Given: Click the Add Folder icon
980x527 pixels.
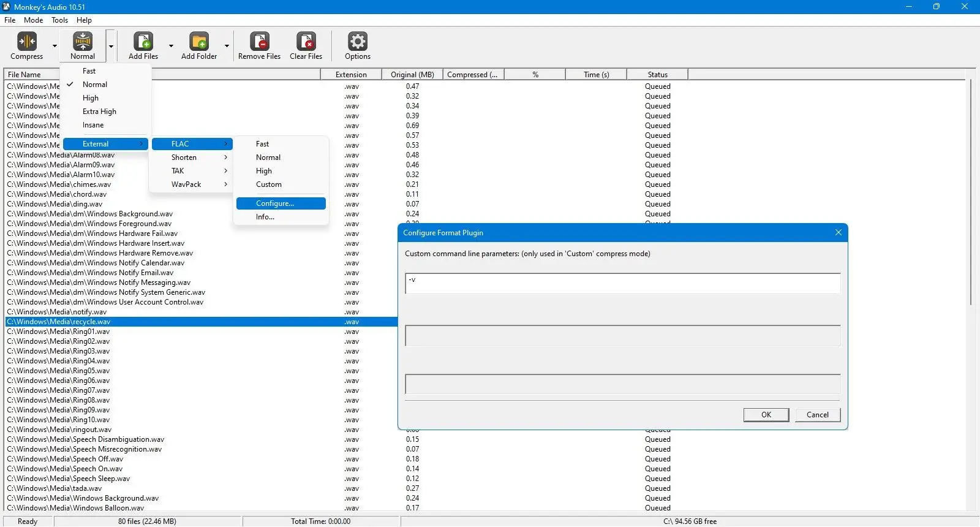Looking at the screenshot, I should pyautogui.click(x=199, y=41).
